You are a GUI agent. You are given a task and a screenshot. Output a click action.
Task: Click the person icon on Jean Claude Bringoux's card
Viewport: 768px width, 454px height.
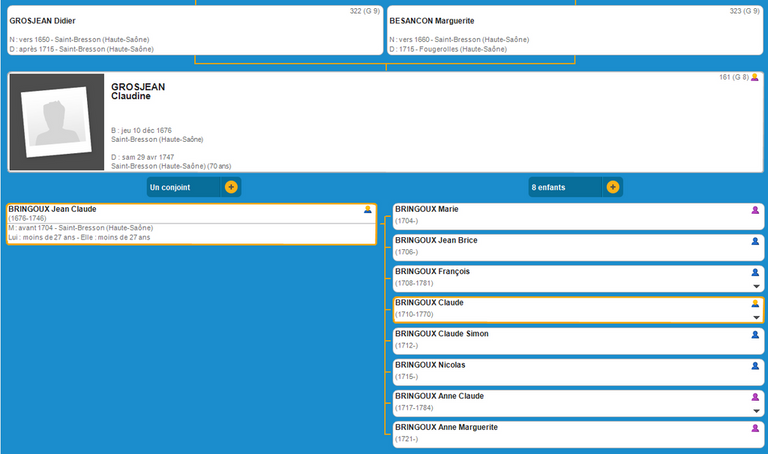tap(368, 210)
